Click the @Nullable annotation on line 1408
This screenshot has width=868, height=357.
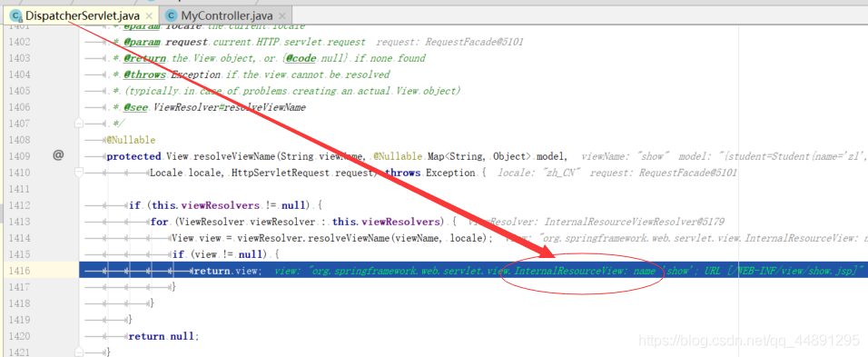point(131,140)
